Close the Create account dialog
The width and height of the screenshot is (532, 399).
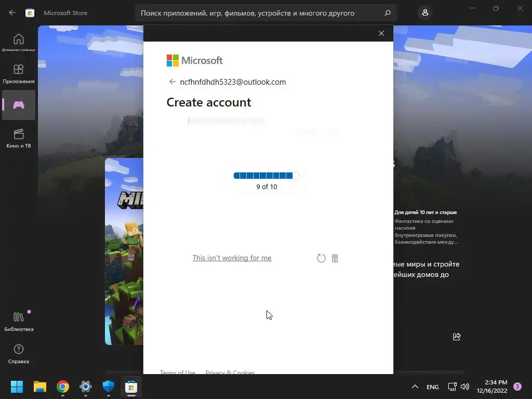[x=381, y=33]
